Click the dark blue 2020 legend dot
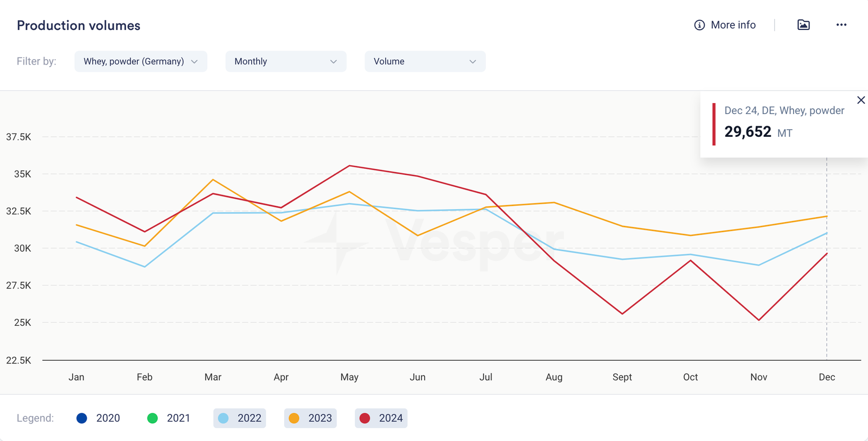Viewport: 868px width, 441px height. (82, 418)
